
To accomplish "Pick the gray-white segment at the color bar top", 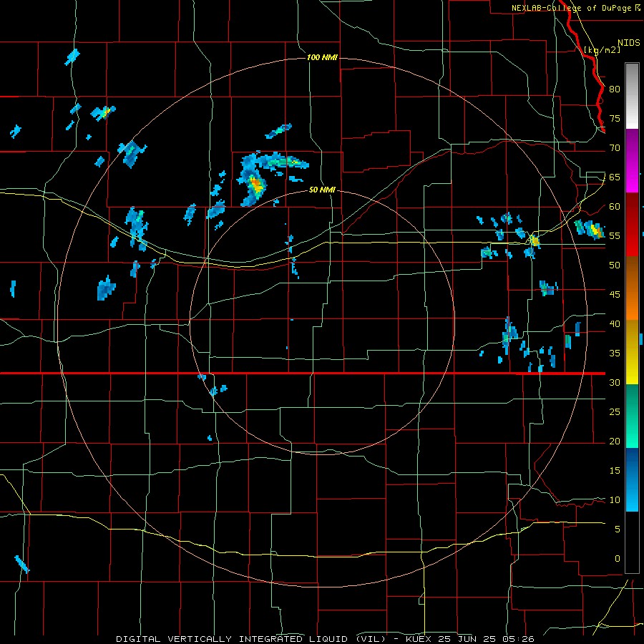I will click(x=632, y=96).
